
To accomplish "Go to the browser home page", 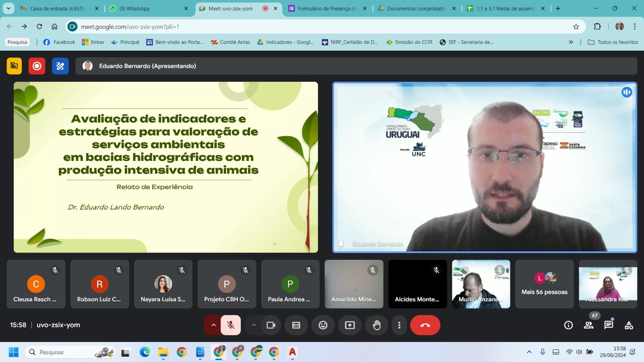I will point(54,27).
